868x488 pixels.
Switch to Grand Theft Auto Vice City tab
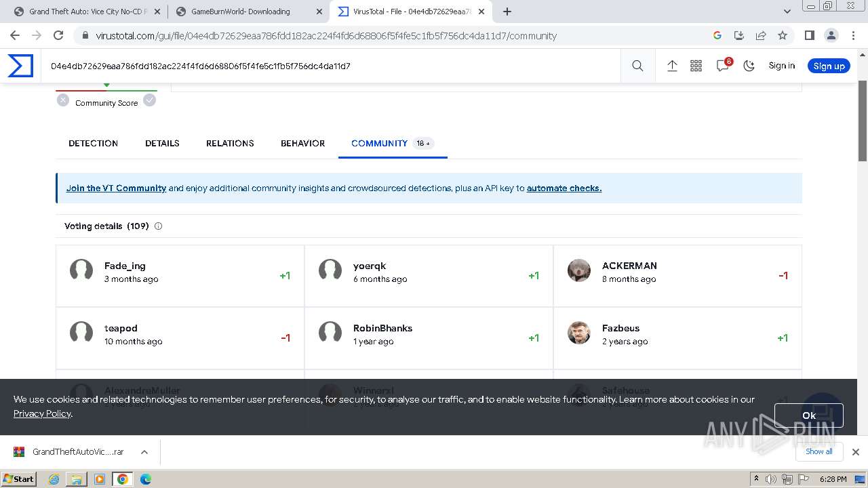pos(88,12)
